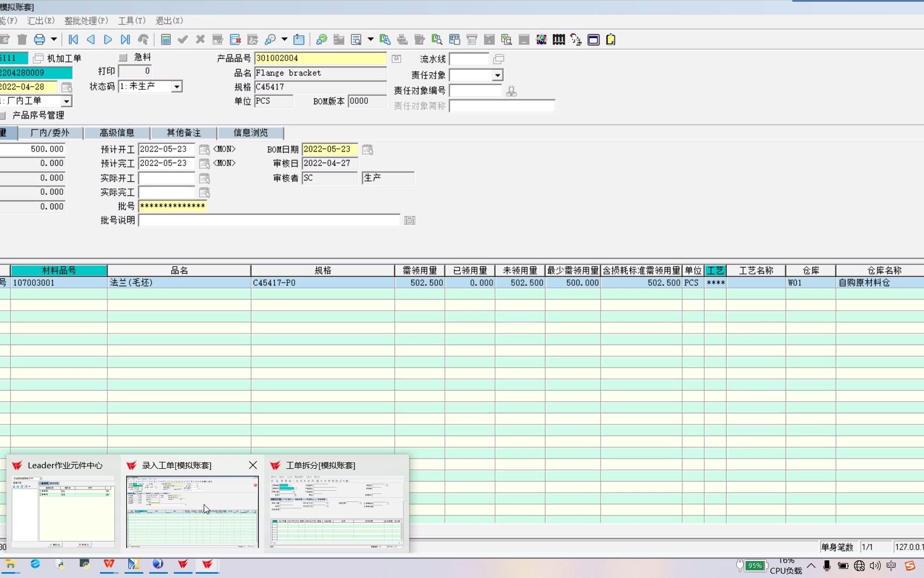The width and height of the screenshot is (924, 578).
Task: Expand the 状态码 dropdown
Action: 177,86
